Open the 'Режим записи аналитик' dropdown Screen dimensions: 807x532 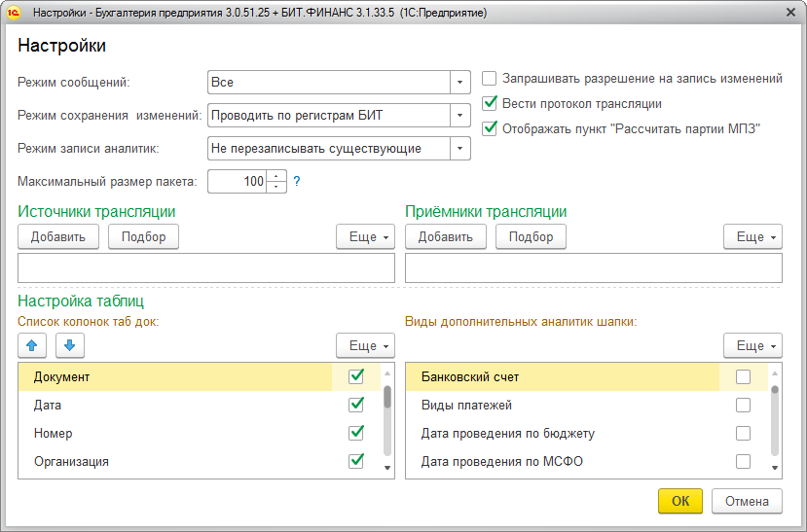(x=459, y=148)
